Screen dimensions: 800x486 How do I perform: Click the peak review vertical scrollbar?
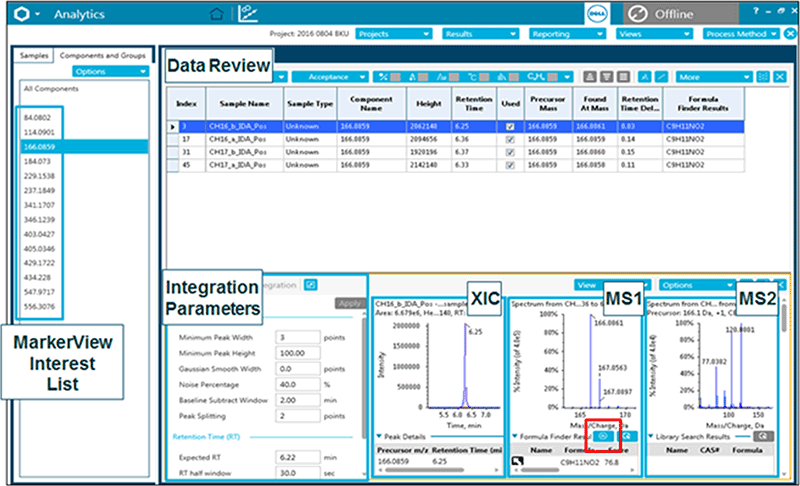784,316
